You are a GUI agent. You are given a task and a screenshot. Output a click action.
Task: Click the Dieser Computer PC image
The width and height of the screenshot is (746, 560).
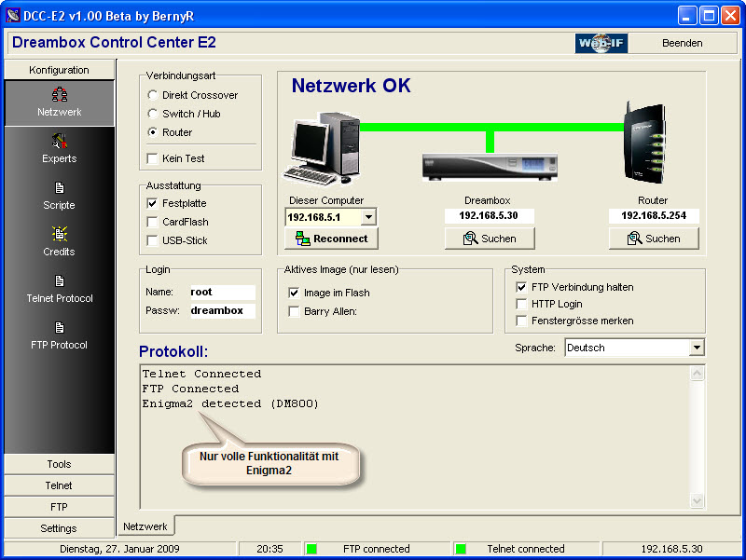(x=323, y=148)
